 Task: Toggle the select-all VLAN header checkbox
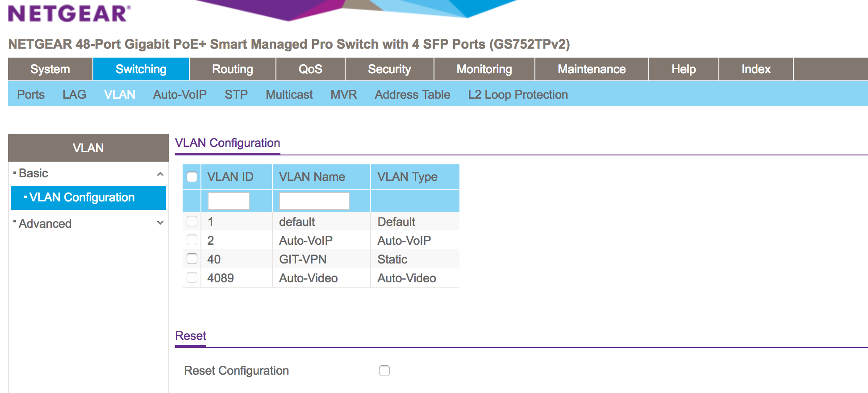coord(192,177)
